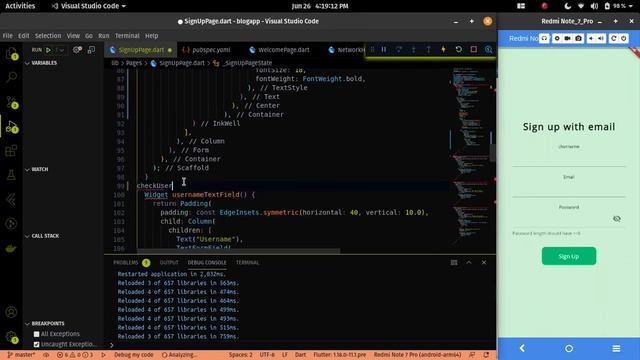Image resolution: width=640 pixels, height=360 pixels.
Task: Trigger Flutter Hot Reload lightning icon
Action: tap(443, 49)
